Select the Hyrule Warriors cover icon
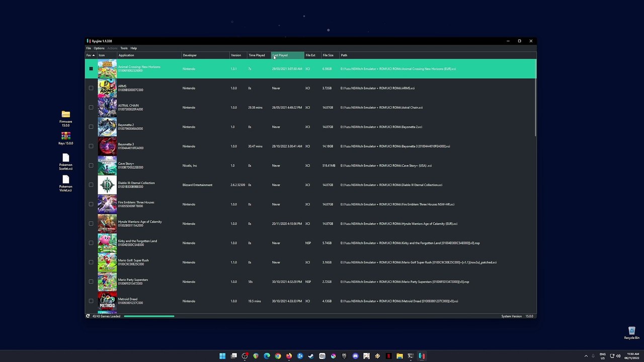The image size is (644, 362). click(107, 224)
